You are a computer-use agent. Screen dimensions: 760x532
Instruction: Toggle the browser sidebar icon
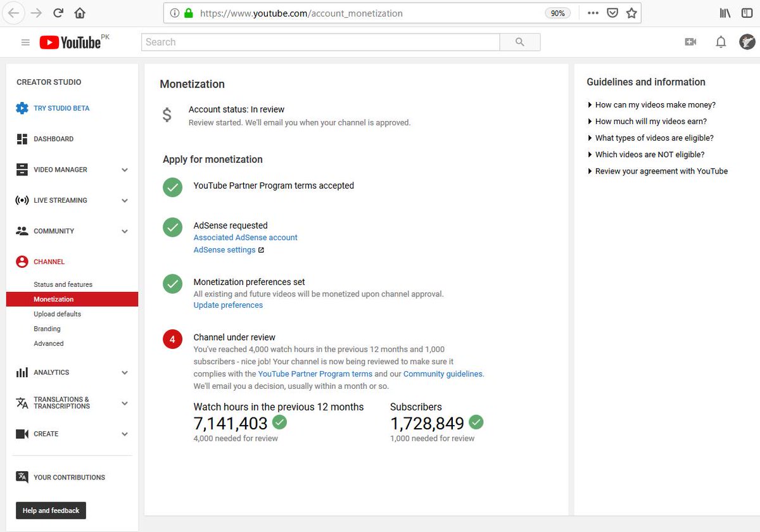click(x=747, y=13)
